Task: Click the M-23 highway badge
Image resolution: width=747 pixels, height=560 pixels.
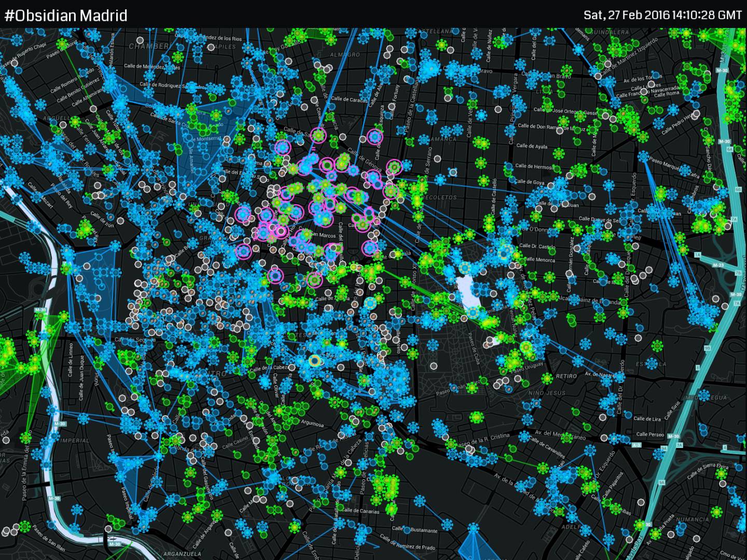Action: (718, 265)
